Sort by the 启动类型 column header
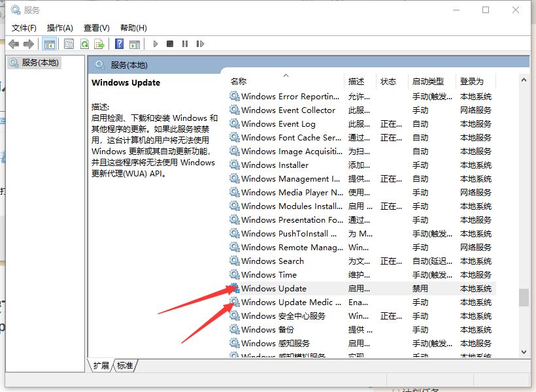The image size is (536, 392). point(432,81)
